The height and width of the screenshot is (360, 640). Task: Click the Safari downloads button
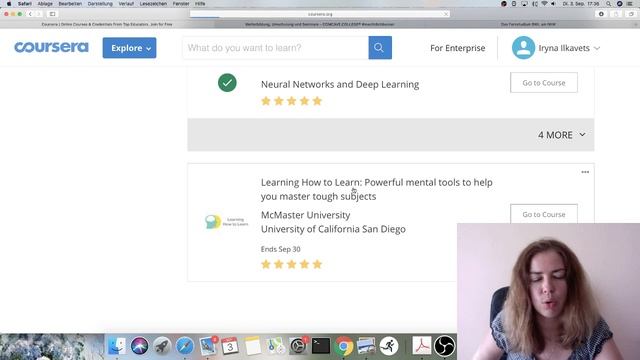pos(601,14)
